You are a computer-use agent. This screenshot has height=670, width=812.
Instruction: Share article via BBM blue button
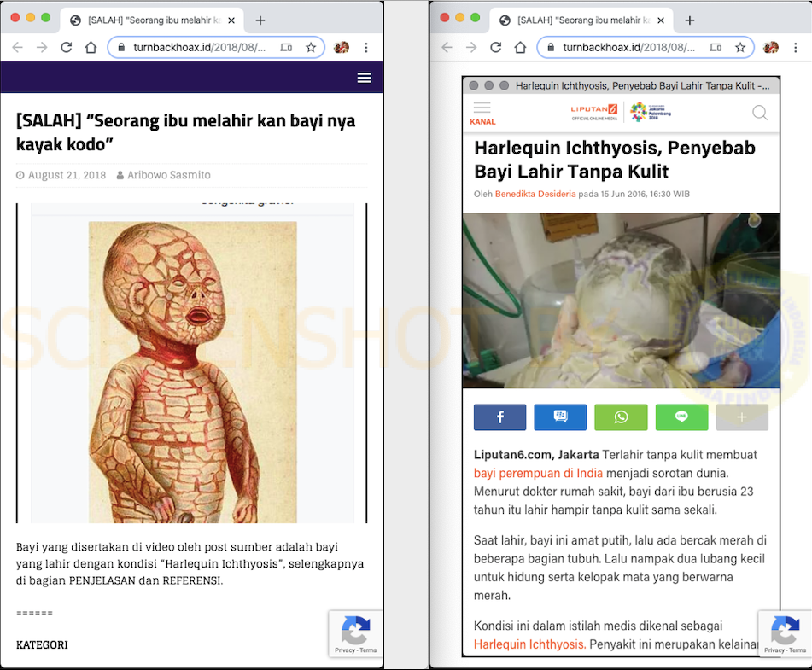[560, 417]
